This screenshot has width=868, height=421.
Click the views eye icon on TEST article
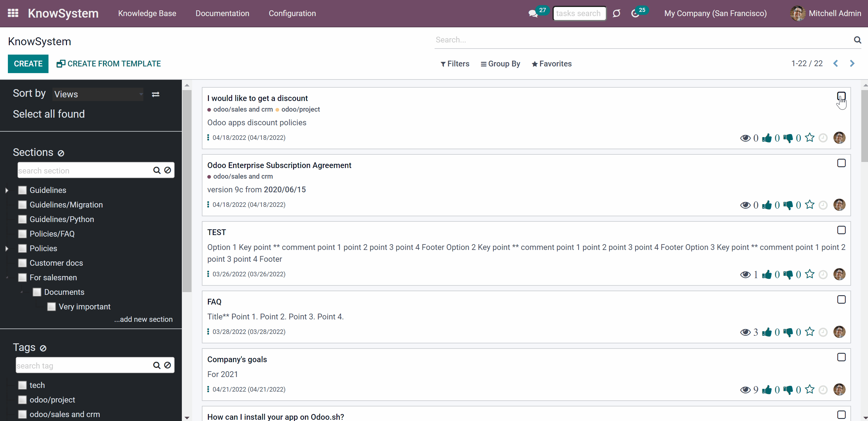(745, 274)
